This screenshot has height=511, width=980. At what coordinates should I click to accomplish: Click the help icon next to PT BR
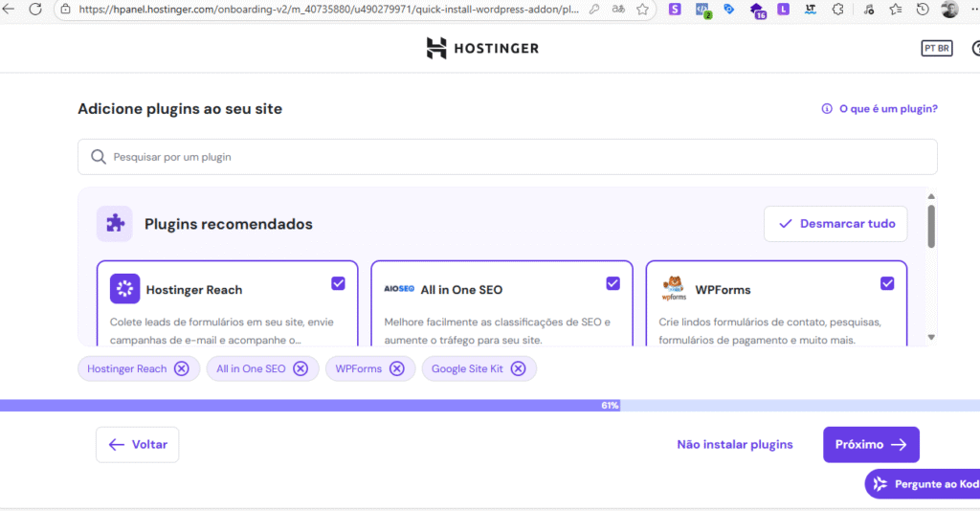pos(975,48)
